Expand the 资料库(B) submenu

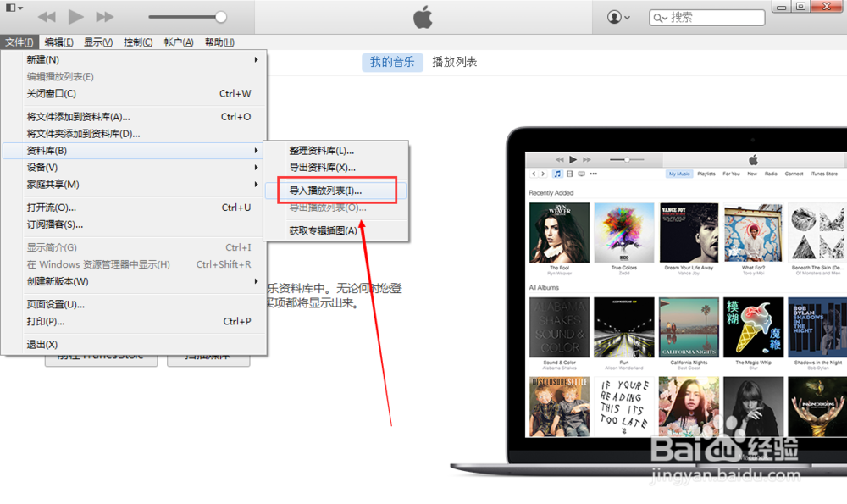134,151
